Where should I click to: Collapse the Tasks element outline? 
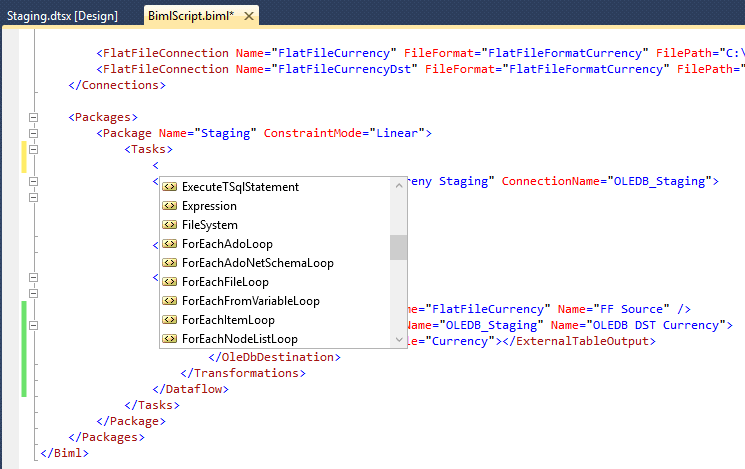pyautogui.click(x=33, y=149)
